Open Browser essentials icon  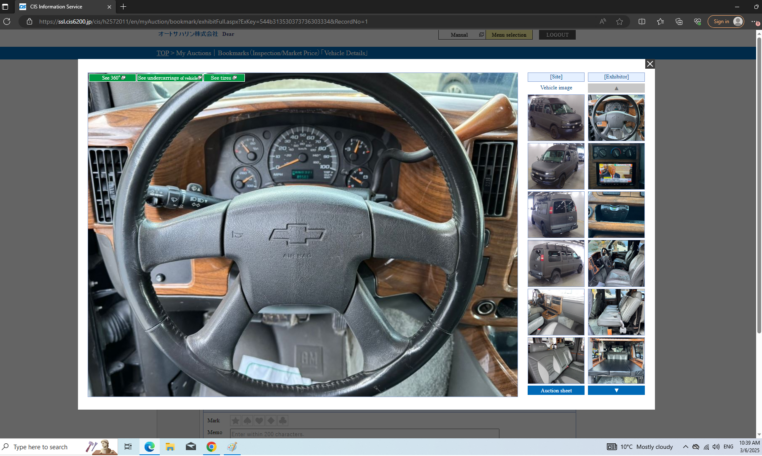697,21
